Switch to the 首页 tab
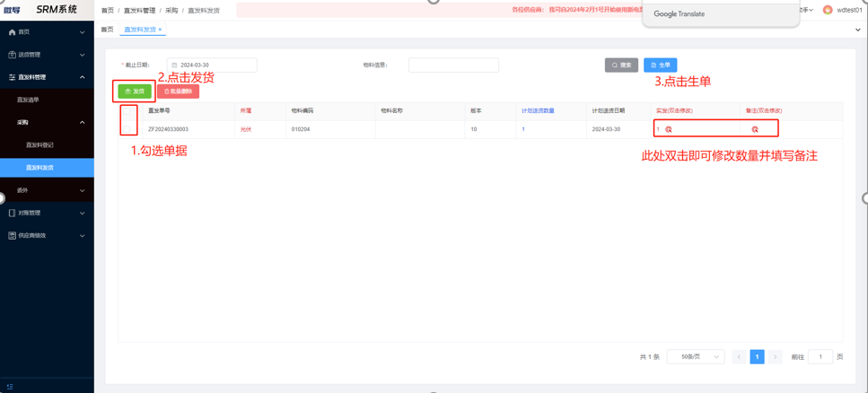 coord(107,30)
